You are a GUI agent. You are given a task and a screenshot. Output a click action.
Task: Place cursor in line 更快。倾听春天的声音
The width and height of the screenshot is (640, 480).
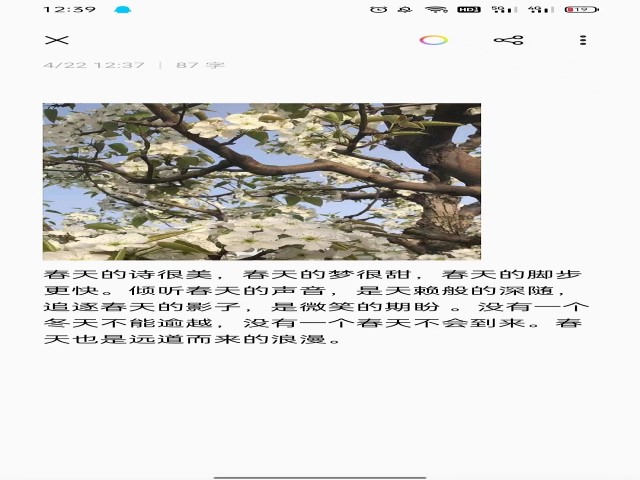point(305,291)
